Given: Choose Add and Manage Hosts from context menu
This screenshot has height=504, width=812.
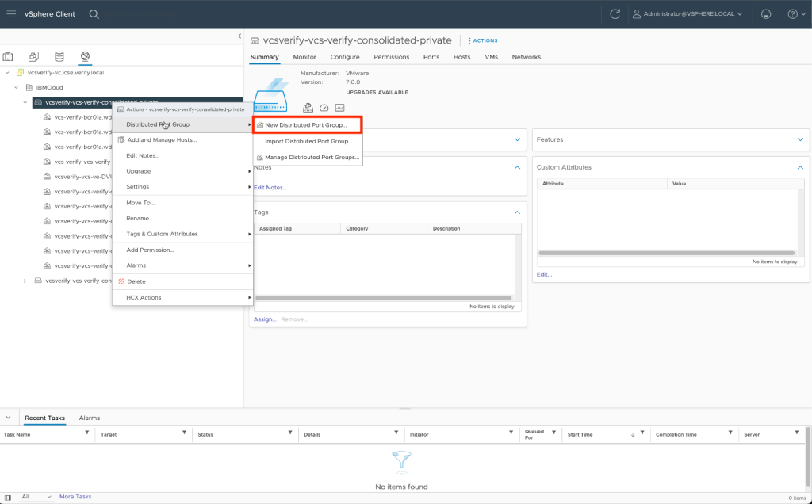Looking at the screenshot, I should click(x=162, y=140).
